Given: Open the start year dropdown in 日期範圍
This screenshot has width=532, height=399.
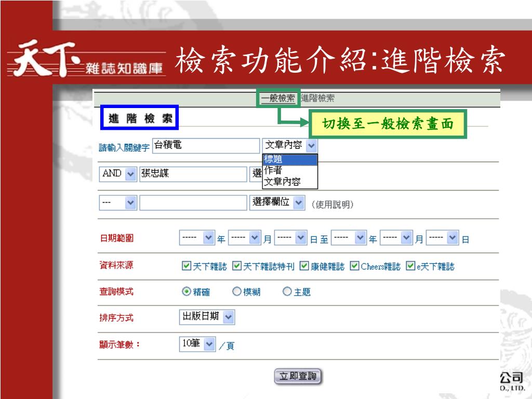Looking at the screenshot, I should pos(197,238).
